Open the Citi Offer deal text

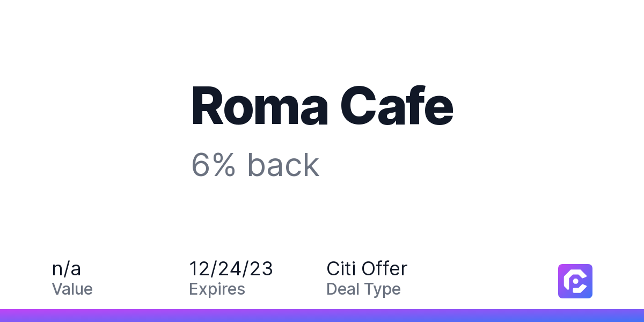(x=367, y=268)
